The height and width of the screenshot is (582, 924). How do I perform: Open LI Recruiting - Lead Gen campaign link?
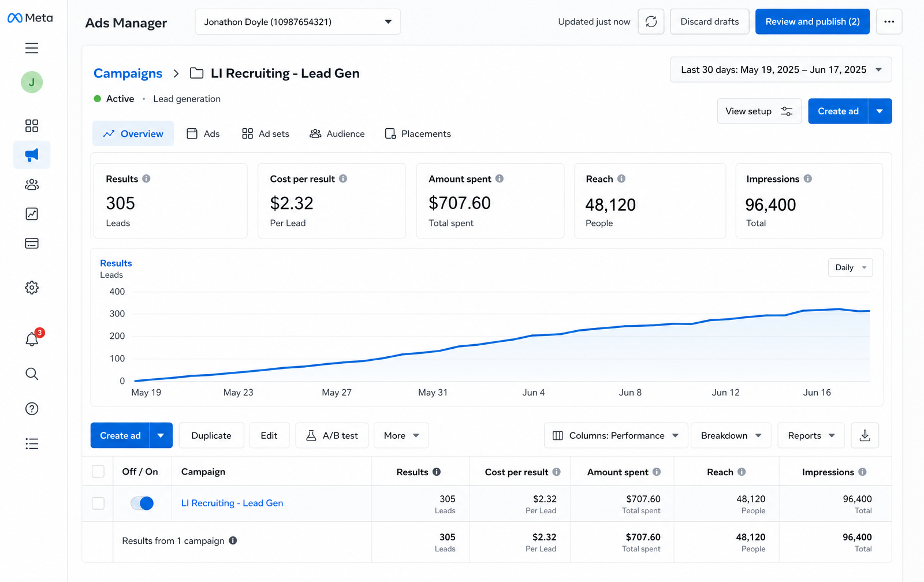(x=232, y=503)
